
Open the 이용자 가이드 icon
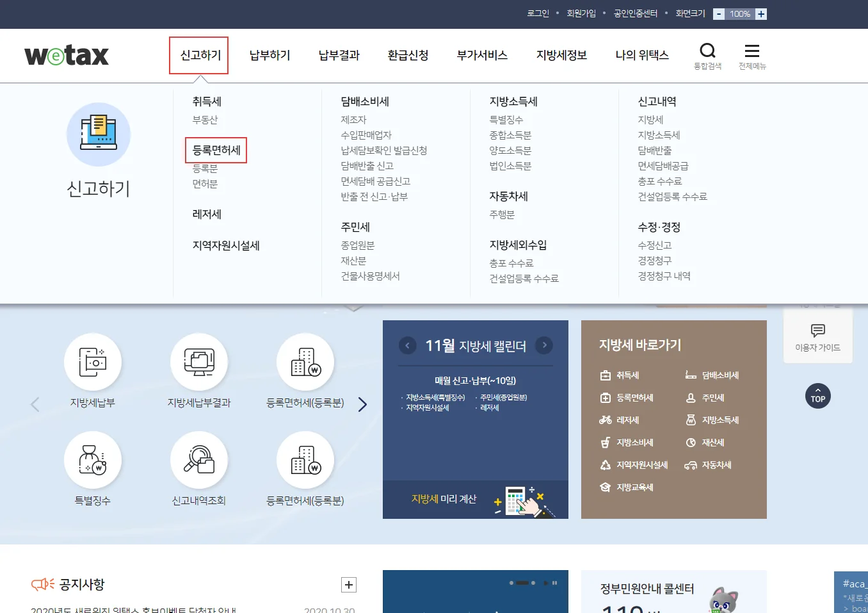click(x=817, y=336)
